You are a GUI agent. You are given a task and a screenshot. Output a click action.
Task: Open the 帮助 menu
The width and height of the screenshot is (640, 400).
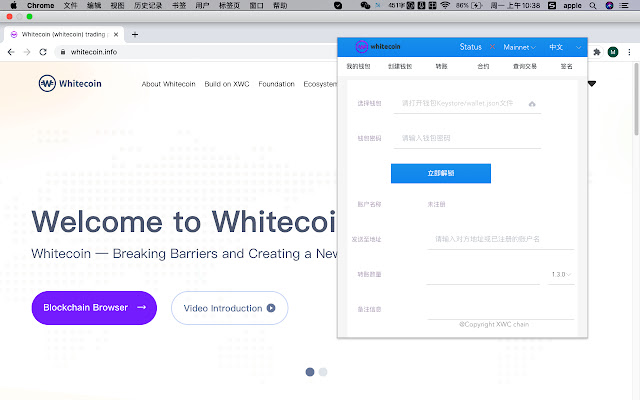click(280, 5)
